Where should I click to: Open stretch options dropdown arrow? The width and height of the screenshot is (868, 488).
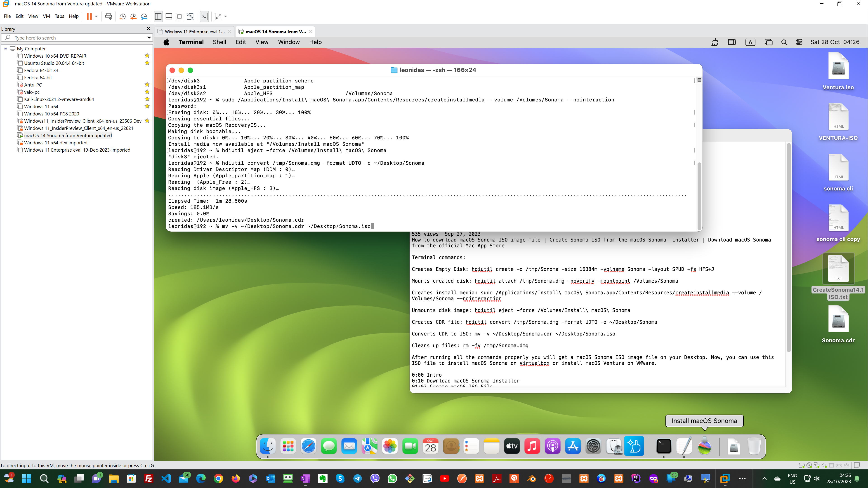click(226, 16)
